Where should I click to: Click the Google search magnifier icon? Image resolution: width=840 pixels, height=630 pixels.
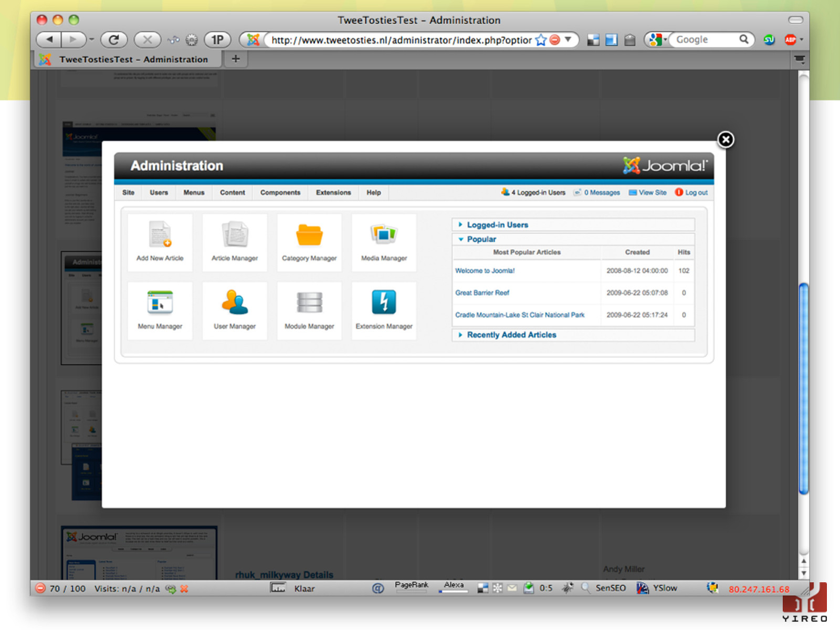click(744, 39)
